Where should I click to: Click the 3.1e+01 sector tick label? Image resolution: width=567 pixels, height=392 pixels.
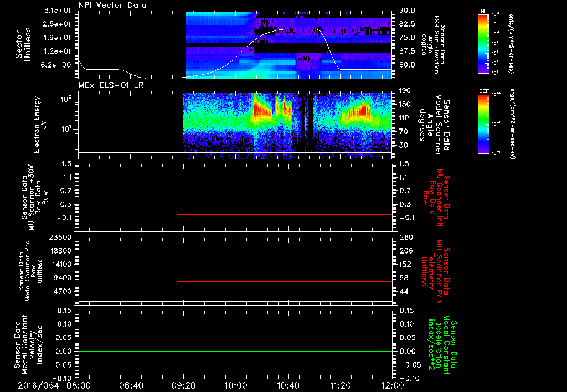(58, 11)
